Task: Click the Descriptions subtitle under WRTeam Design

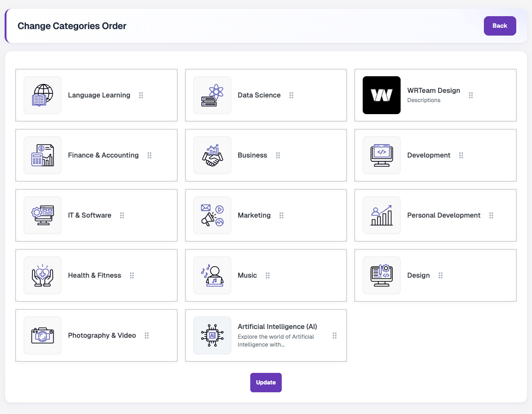Action: click(x=424, y=100)
